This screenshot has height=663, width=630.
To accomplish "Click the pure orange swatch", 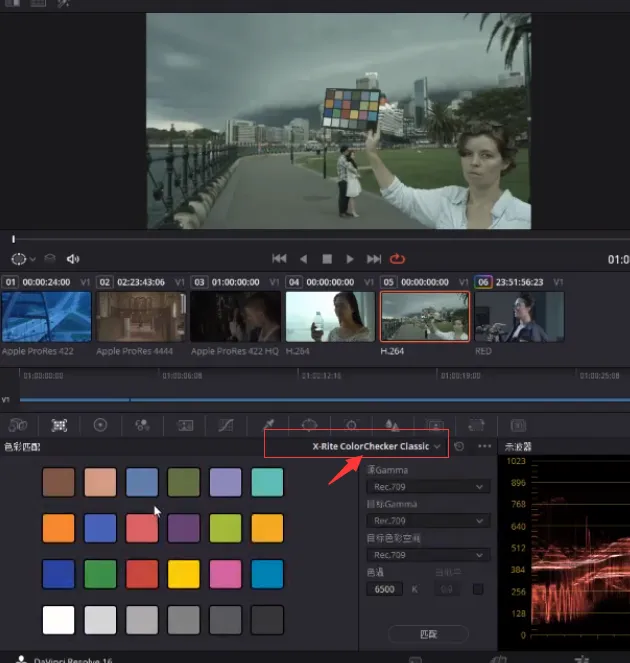I will pyautogui.click(x=58, y=528).
